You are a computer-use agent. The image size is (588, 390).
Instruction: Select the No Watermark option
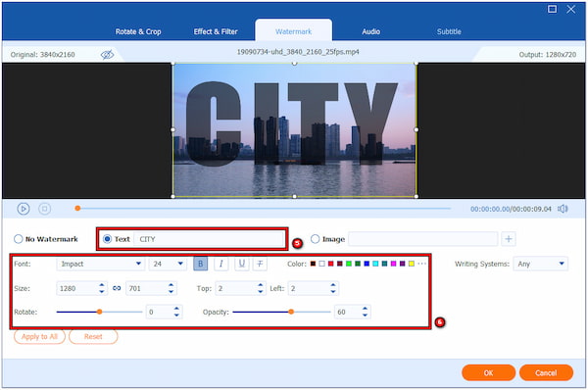[18, 239]
